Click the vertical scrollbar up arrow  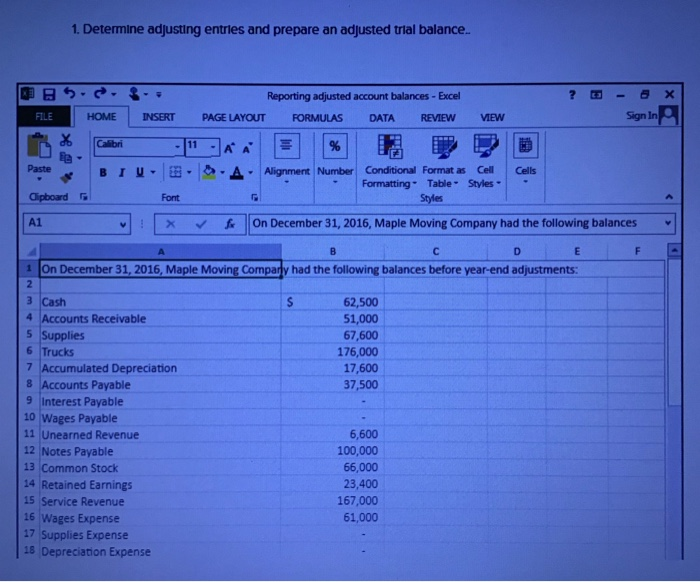click(x=675, y=250)
